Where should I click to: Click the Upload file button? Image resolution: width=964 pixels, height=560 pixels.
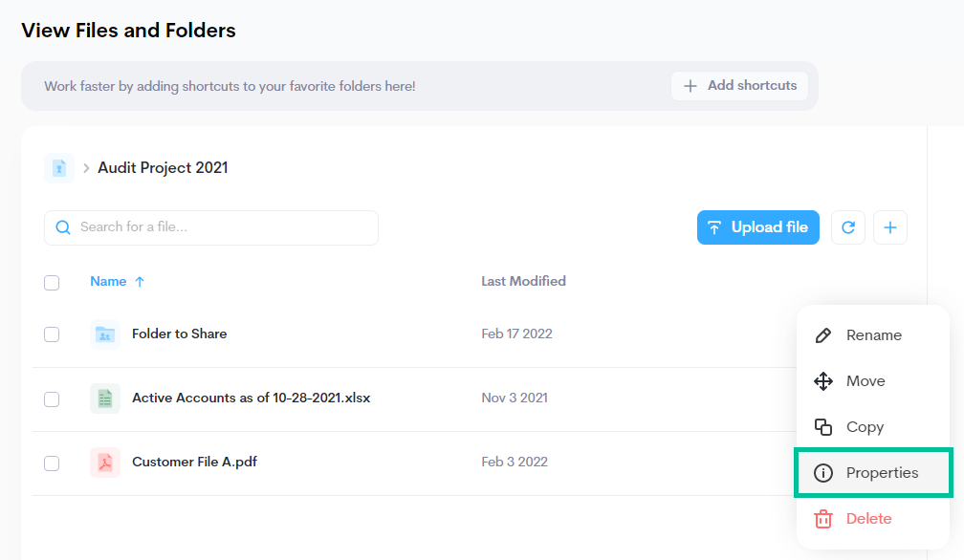click(x=757, y=227)
